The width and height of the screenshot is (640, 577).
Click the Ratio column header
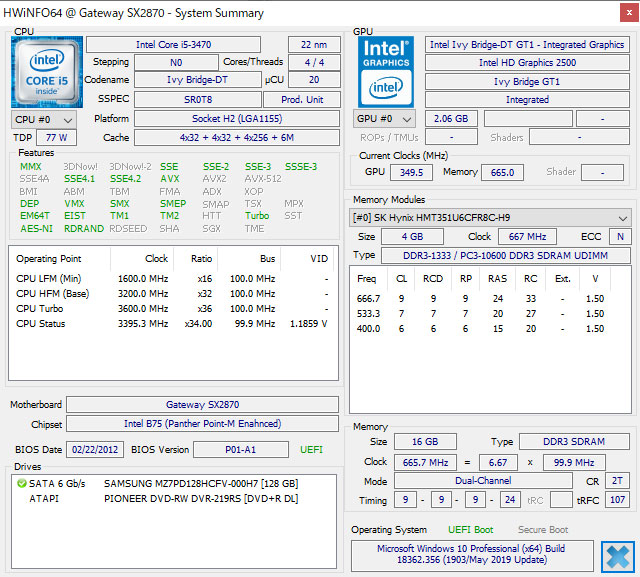click(x=196, y=259)
